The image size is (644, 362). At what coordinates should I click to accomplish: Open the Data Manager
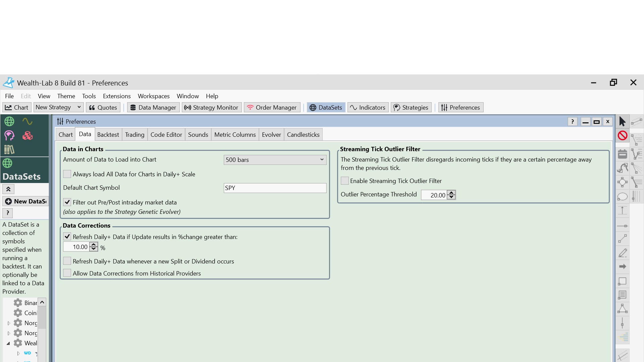click(x=153, y=107)
